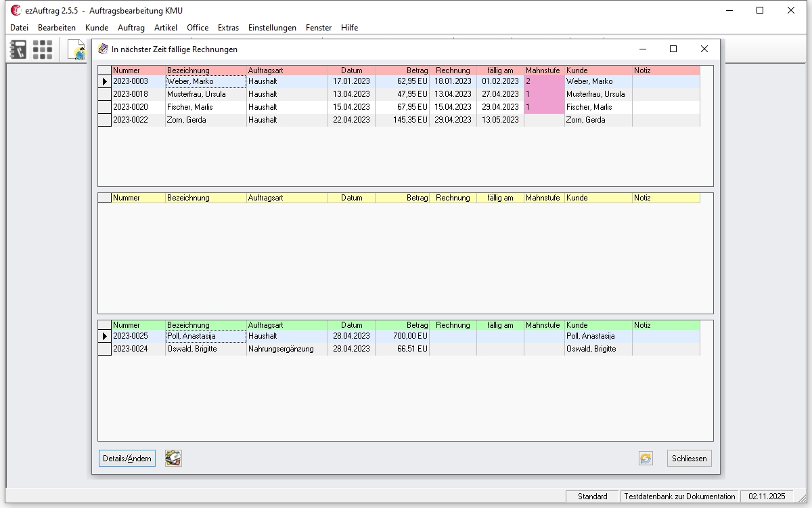Viewport: 812px width, 508px height.
Task: Click the ezAuftrag application logo icon
Action: click(x=16, y=10)
